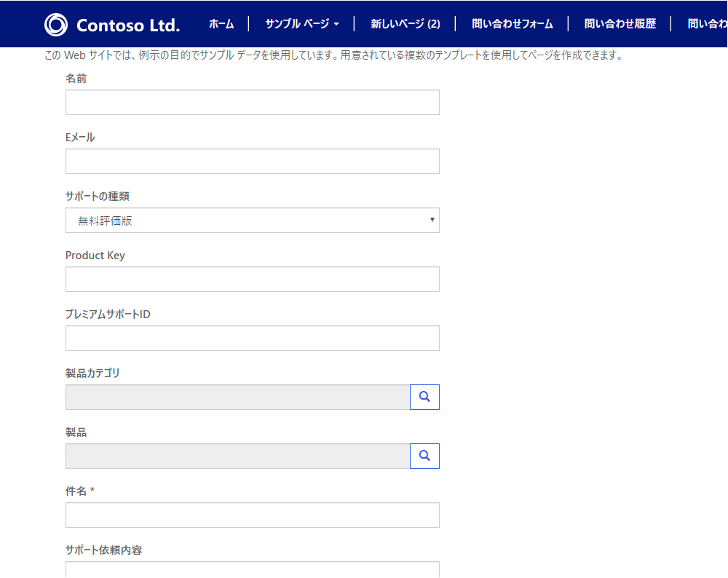Viewport: 728px width, 578px height.
Task: Click the プレミアムサポートID text field
Action: pyautogui.click(x=253, y=338)
